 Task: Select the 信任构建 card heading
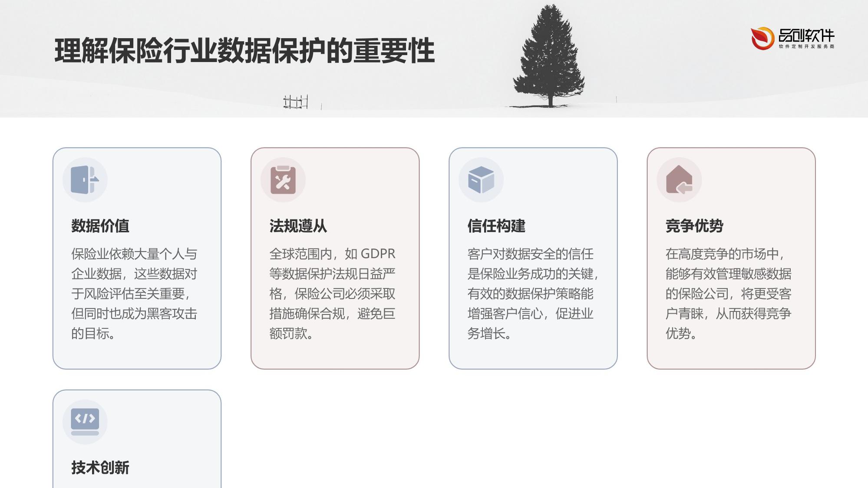(x=496, y=226)
